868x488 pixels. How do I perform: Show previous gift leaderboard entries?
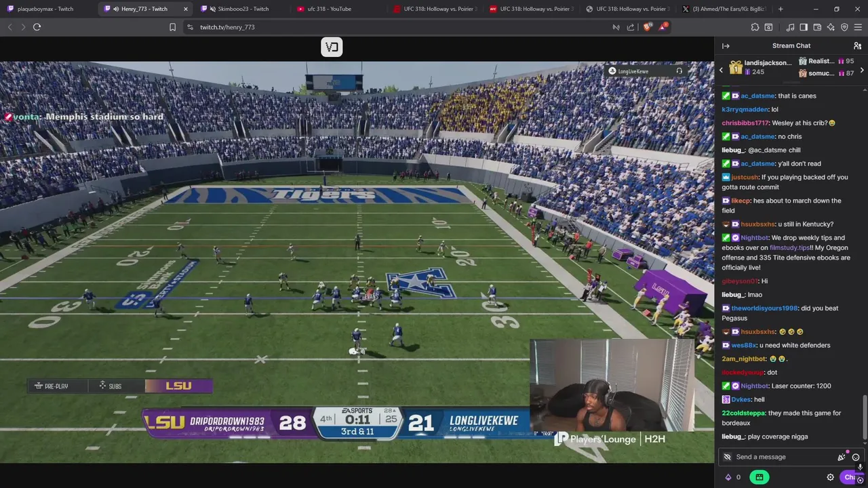pyautogui.click(x=721, y=70)
